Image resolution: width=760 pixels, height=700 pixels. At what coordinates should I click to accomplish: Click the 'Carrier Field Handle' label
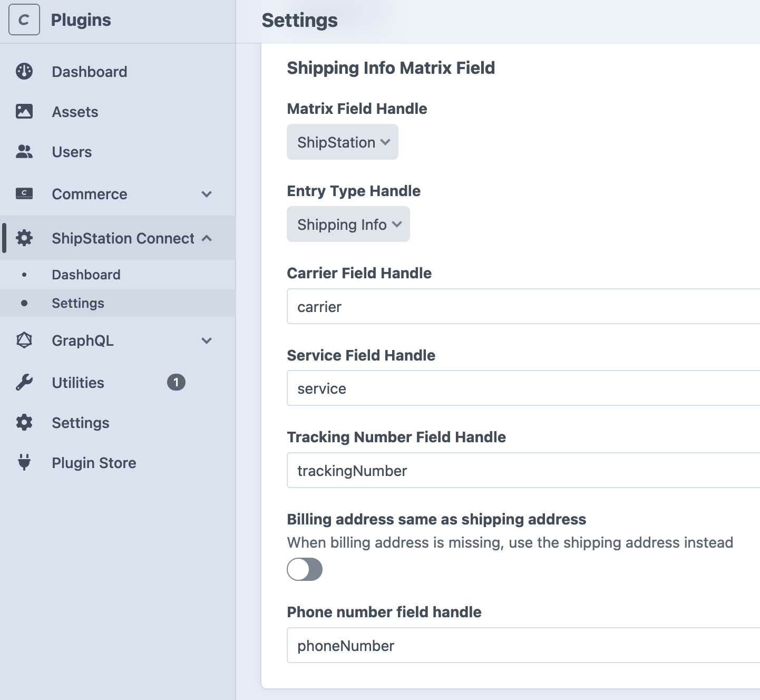[x=359, y=273]
